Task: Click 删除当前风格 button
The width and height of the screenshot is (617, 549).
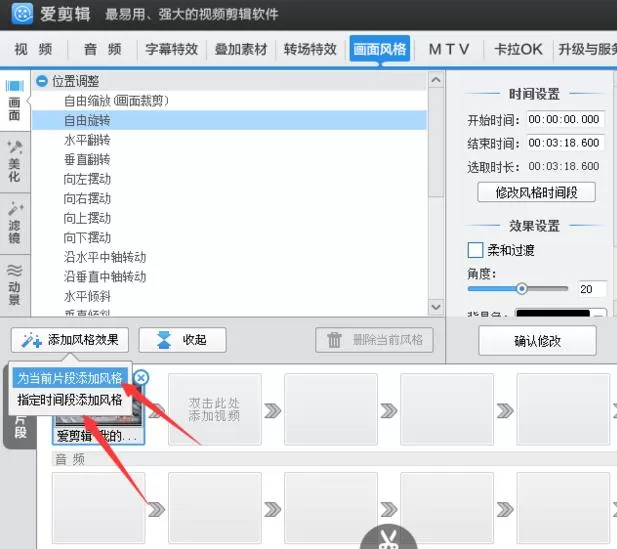Action: [374, 340]
